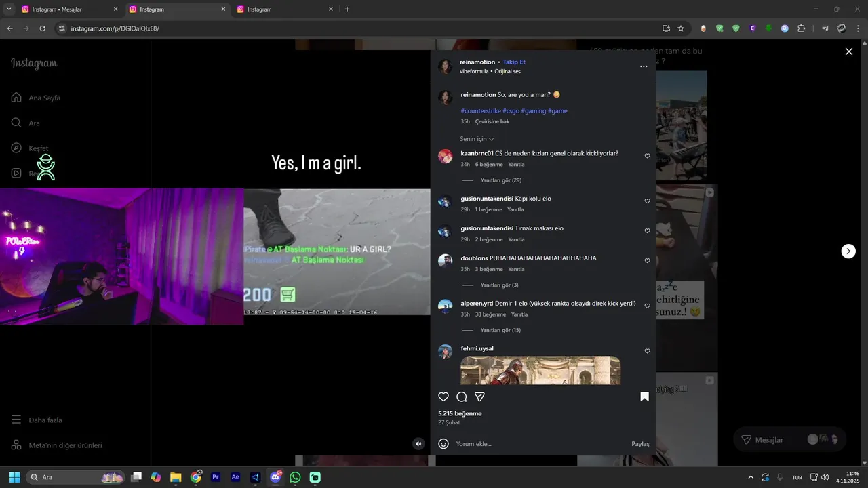Screen dimensions: 868x488
Task: Open WhatsApp from taskbar
Action: point(295,477)
